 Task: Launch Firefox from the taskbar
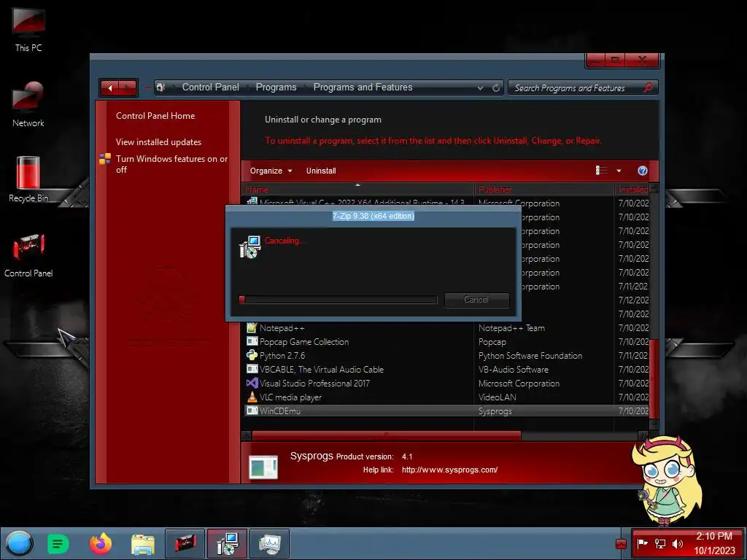point(101,543)
